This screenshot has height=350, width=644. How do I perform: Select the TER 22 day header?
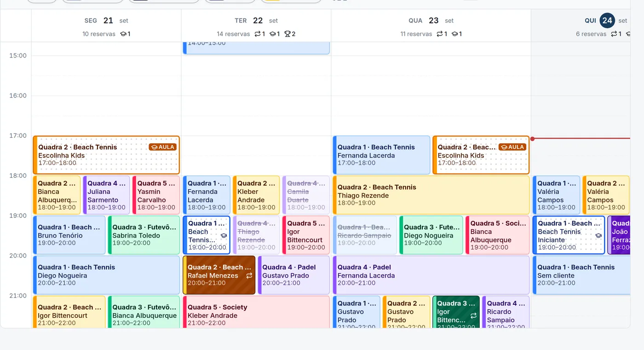[256, 26]
